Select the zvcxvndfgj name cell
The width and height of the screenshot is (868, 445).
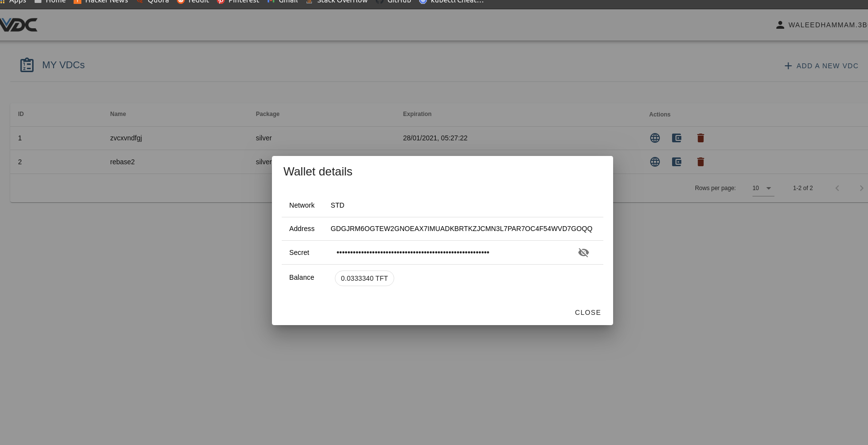coord(126,138)
